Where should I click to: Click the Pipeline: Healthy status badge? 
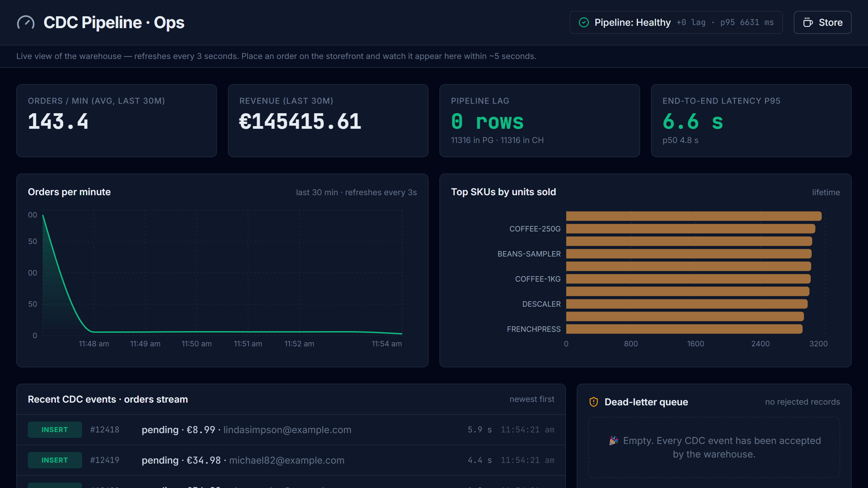click(676, 22)
